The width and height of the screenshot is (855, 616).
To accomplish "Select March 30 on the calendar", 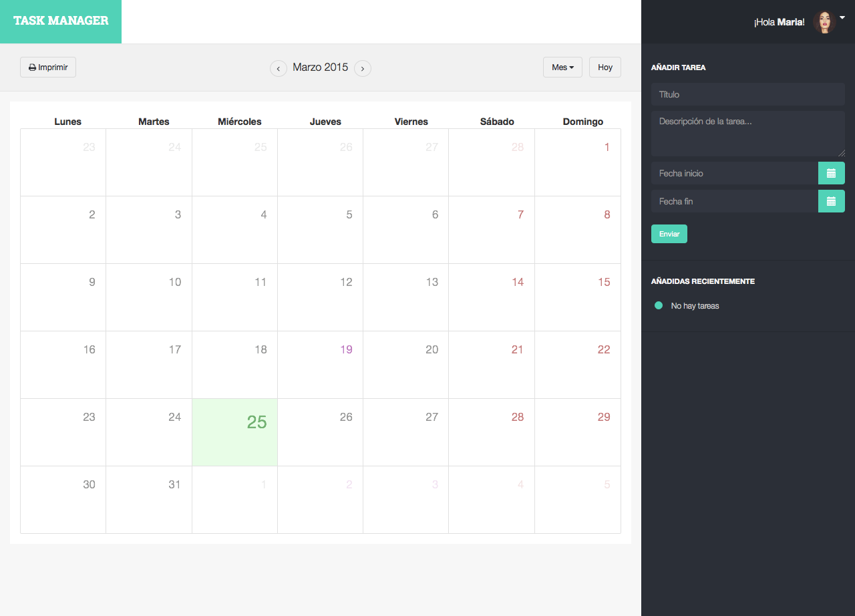I will point(63,500).
